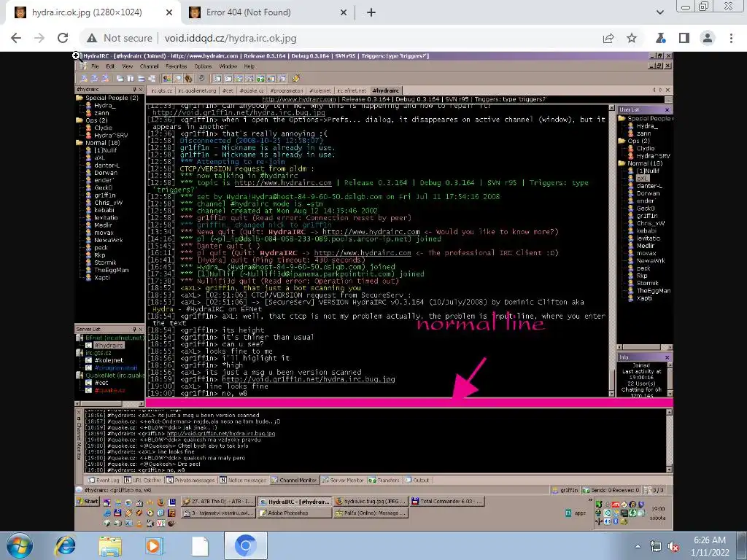The height and width of the screenshot is (560, 747).
Task: Close the User List panel
Action: tap(667, 110)
